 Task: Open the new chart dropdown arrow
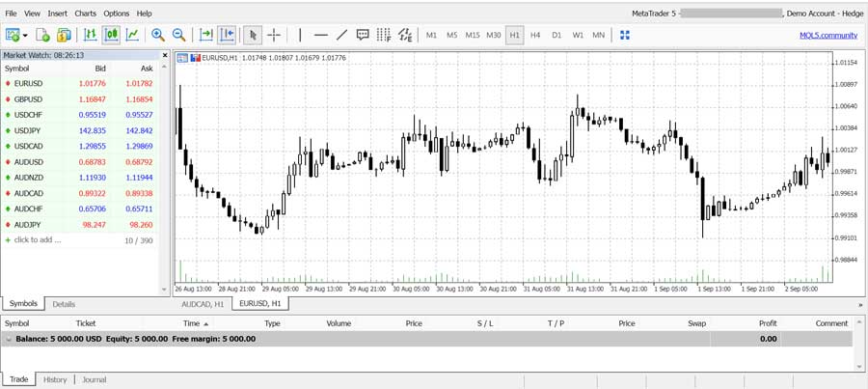tap(25, 36)
